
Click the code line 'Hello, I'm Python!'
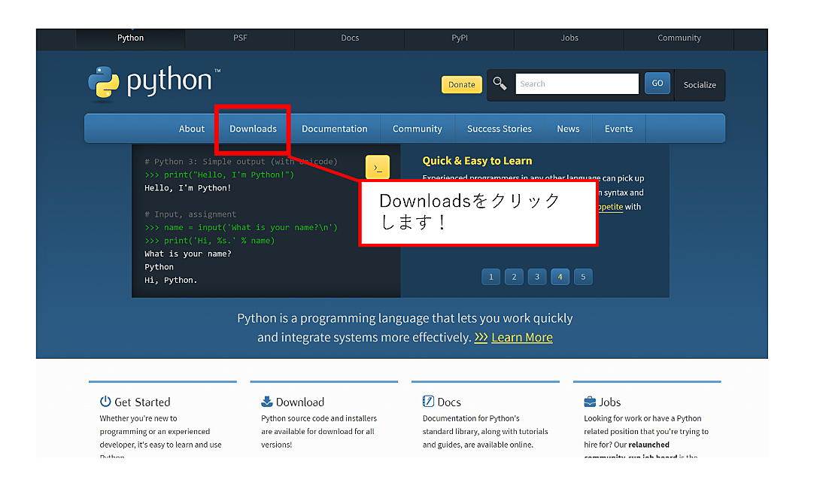(188, 188)
